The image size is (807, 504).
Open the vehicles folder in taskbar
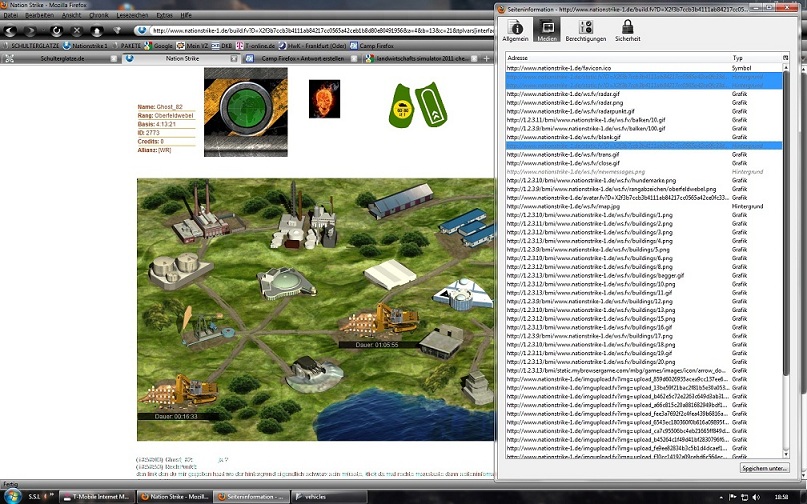(311, 496)
